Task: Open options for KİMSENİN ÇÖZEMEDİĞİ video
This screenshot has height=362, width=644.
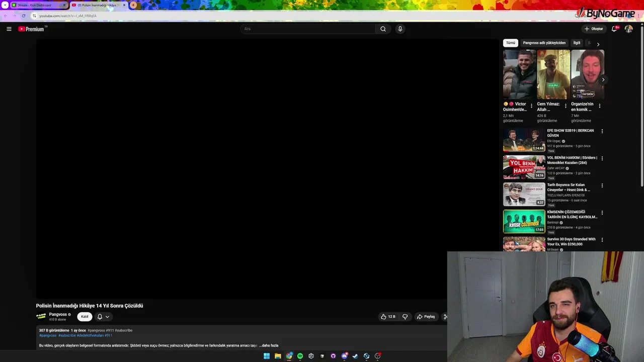Action: click(x=602, y=213)
